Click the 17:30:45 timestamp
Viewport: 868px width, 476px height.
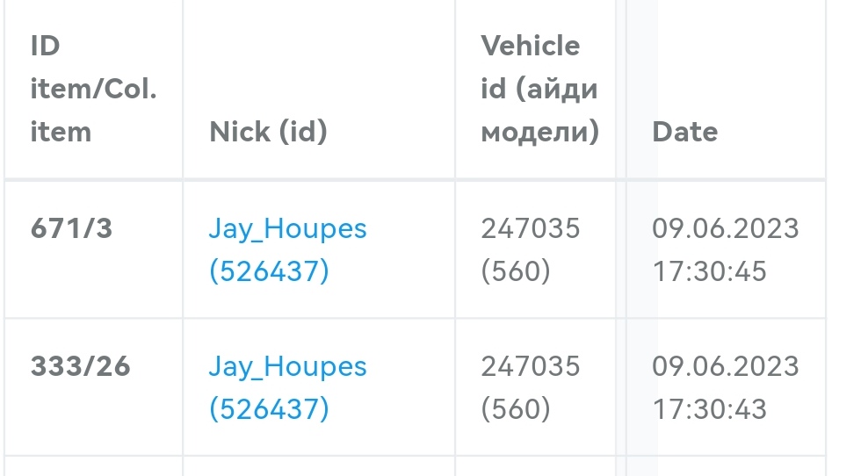click(709, 271)
